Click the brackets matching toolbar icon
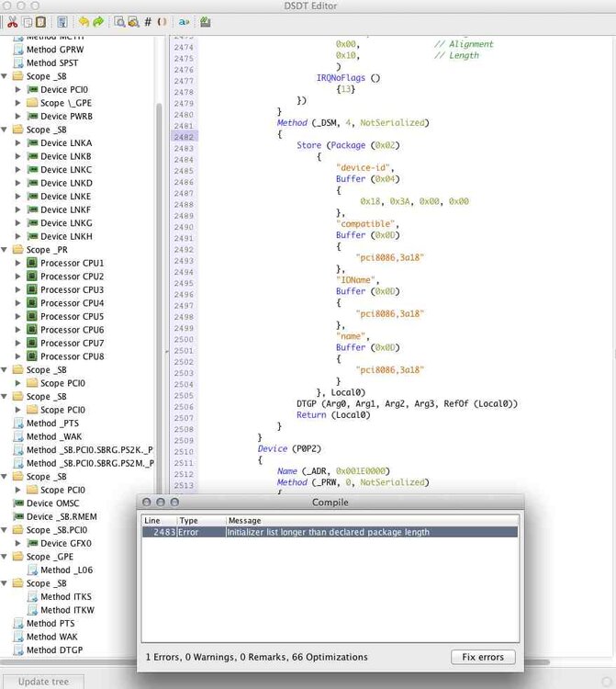 (x=162, y=21)
